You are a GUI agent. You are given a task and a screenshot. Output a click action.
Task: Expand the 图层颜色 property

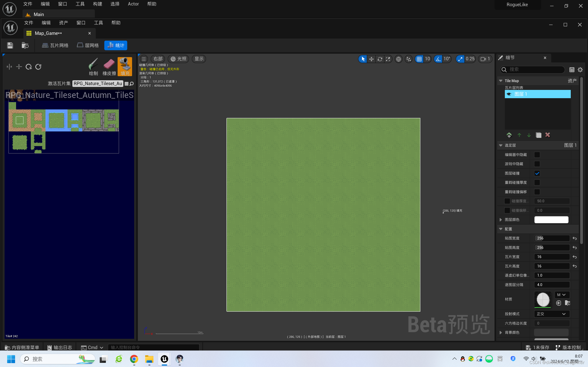pyautogui.click(x=500, y=220)
